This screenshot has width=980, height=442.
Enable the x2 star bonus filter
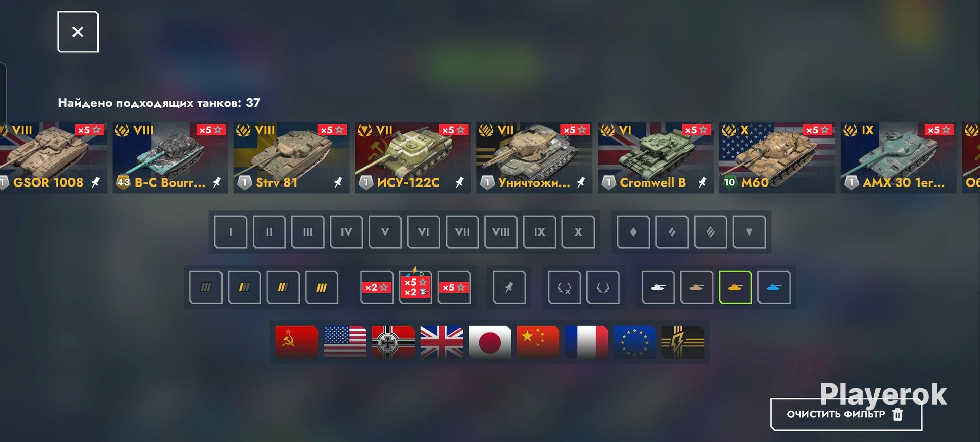coord(377,287)
